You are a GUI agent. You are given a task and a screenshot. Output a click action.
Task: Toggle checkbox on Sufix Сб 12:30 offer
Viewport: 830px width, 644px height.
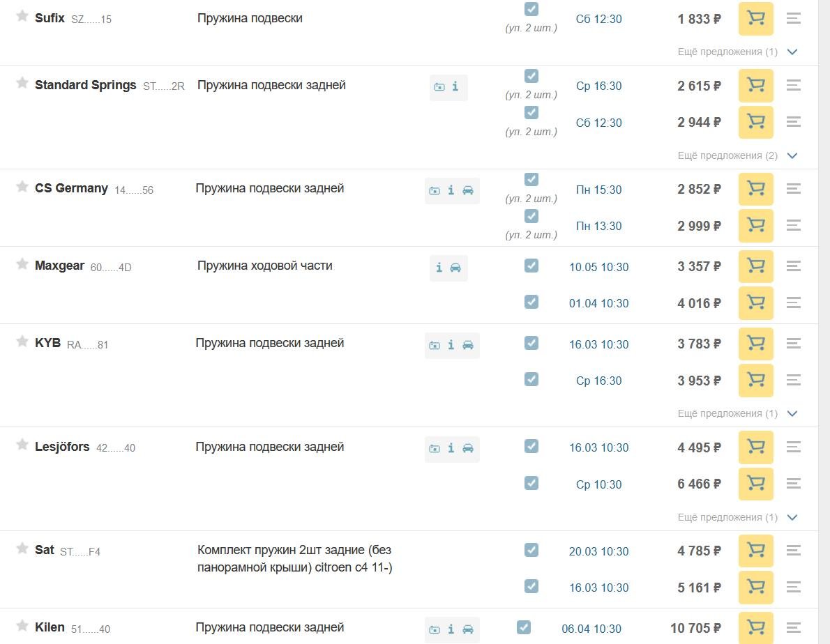point(531,9)
